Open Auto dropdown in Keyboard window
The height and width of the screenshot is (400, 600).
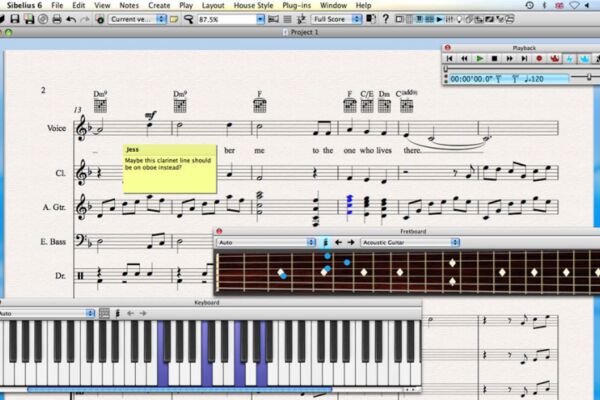[x=47, y=313]
